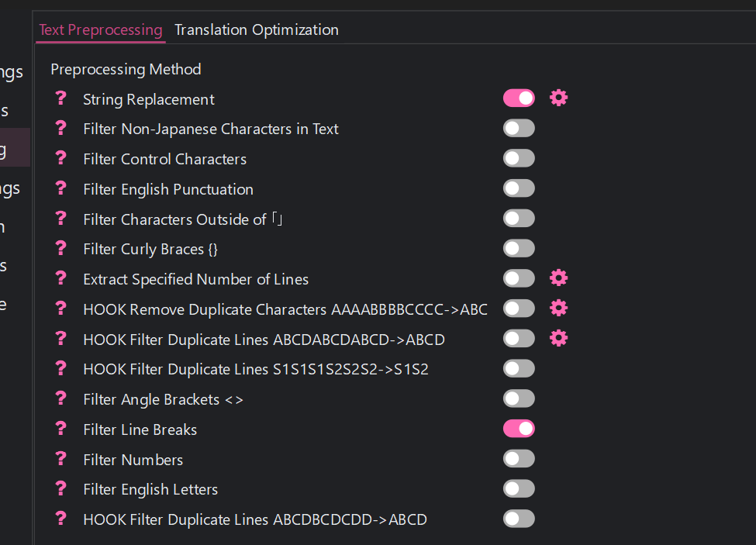Disable the String Replacement toggle
Screen dimensions: 756x545
point(519,98)
